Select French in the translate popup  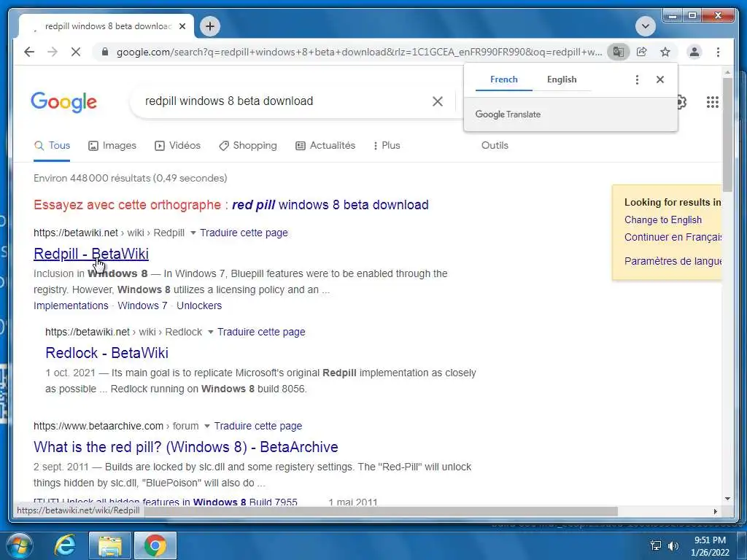point(503,79)
